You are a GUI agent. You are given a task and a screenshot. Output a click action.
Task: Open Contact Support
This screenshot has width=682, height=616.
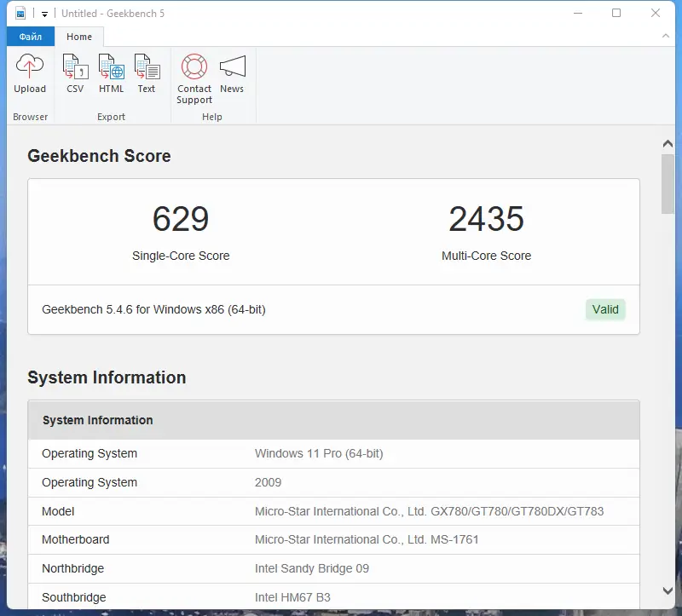pyautogui.click(x=194, y=78)
